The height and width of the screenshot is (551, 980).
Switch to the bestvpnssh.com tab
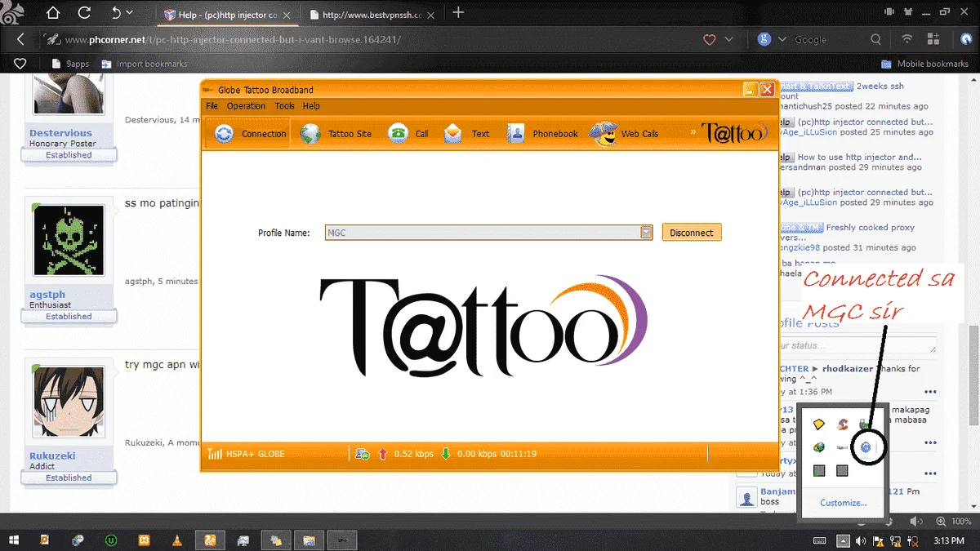[372, 14]
